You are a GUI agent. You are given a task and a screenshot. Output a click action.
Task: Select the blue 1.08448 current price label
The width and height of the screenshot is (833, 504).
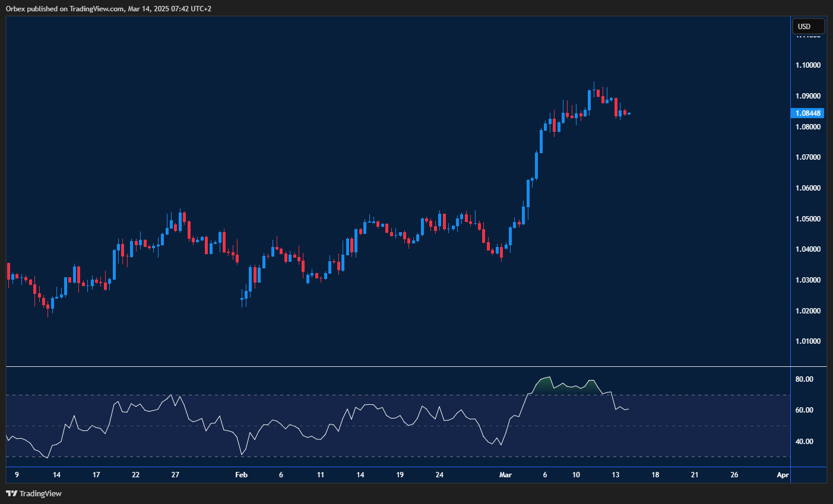(x=808, y=113)
